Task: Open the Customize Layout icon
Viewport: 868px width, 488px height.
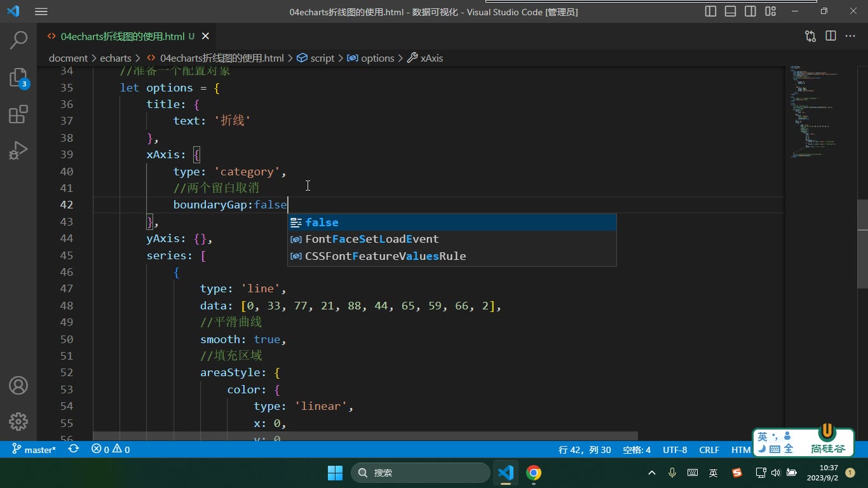Action: tap(771, 11)
